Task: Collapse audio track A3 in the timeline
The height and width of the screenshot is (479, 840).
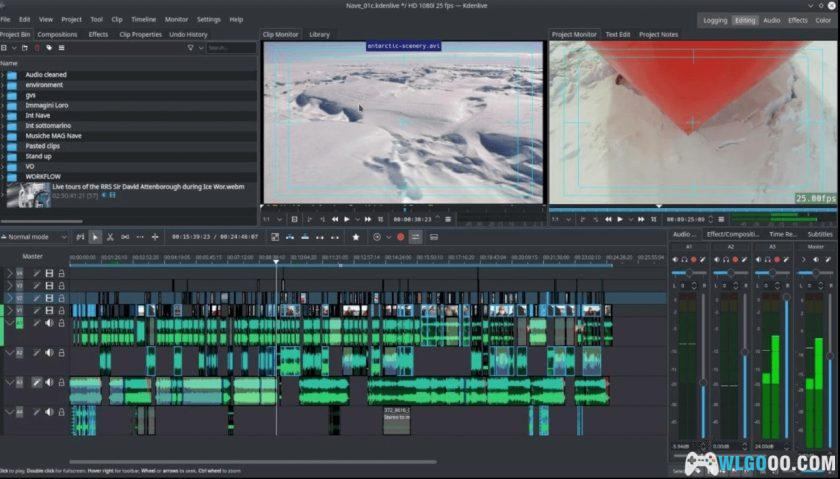Action: point(8,382)
